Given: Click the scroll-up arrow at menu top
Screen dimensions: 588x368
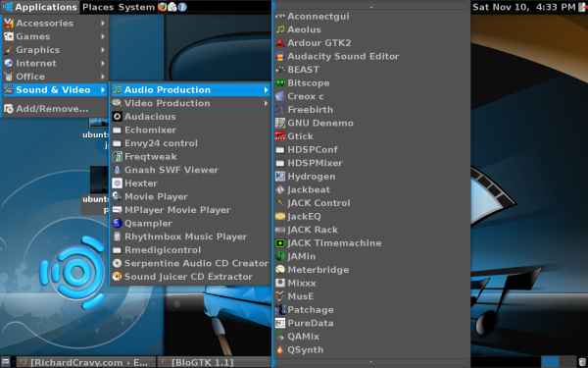Looking at the screenshot, I should point(371,7).
